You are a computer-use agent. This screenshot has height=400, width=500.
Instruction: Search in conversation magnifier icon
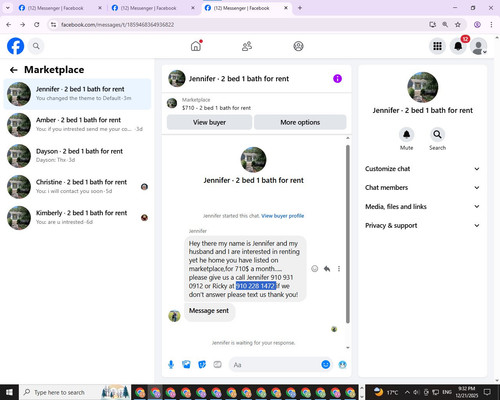(437, 134)
